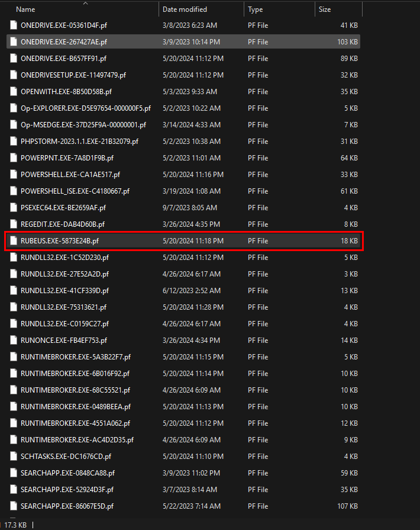Screen dimensions: 420x530
Task: Click the 14 KB size of RUNONCE.EXE-FB4EF753.pf
Action: [x=349, y=340]
